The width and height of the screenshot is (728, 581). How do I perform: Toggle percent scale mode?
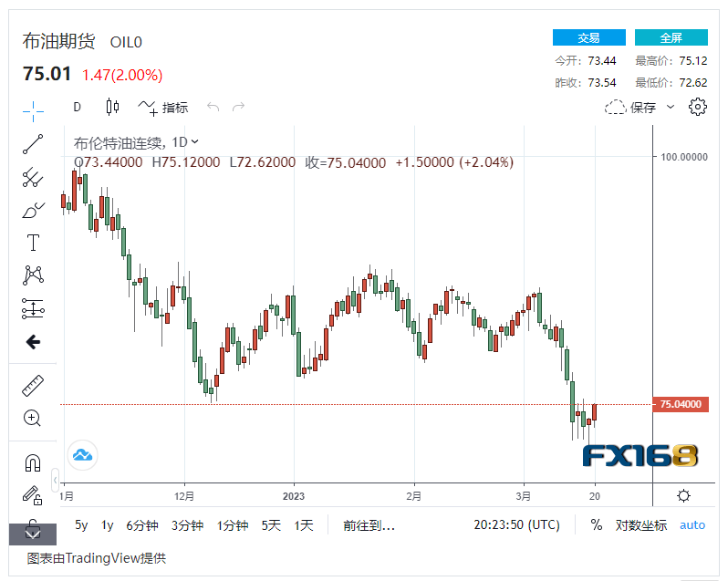[x=596, y=524]
